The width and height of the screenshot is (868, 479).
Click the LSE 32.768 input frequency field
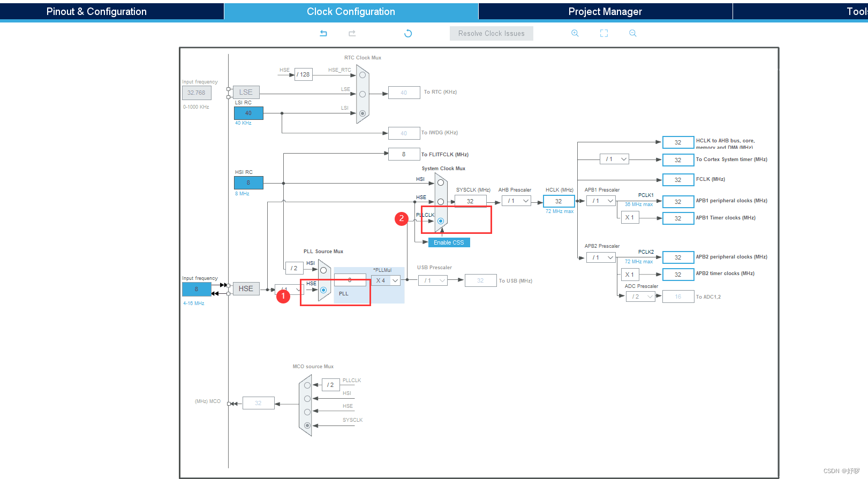[197, 93]
